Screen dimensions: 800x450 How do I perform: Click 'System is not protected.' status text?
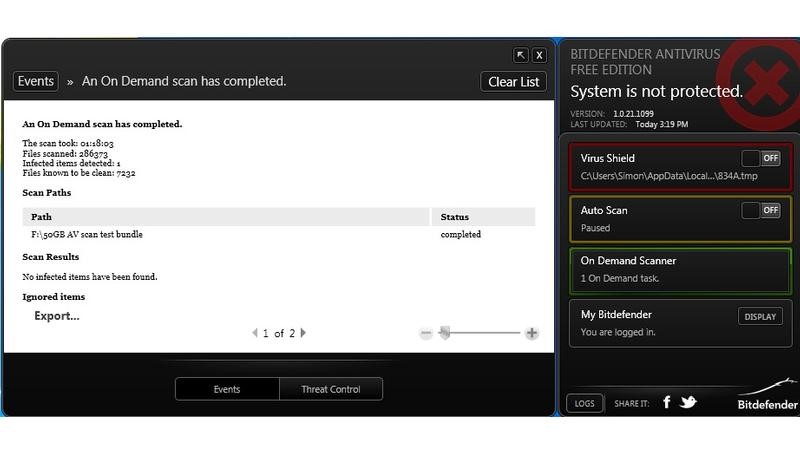pos(656,91)
